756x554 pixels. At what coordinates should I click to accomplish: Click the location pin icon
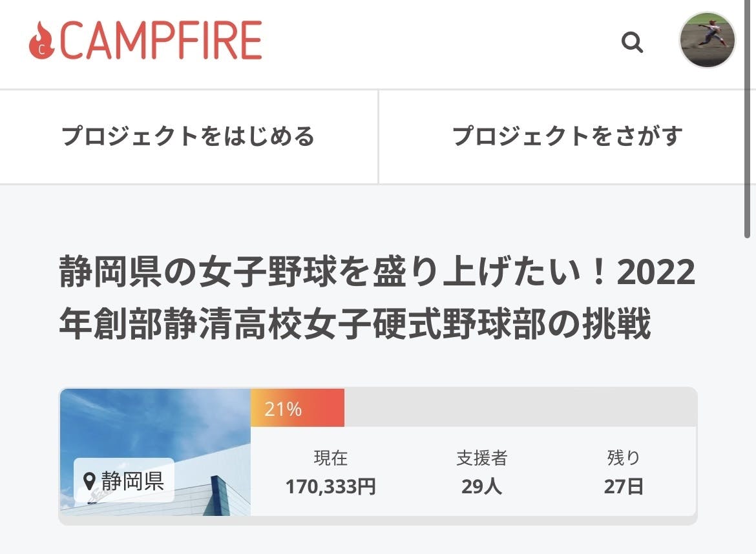[90, 481]
